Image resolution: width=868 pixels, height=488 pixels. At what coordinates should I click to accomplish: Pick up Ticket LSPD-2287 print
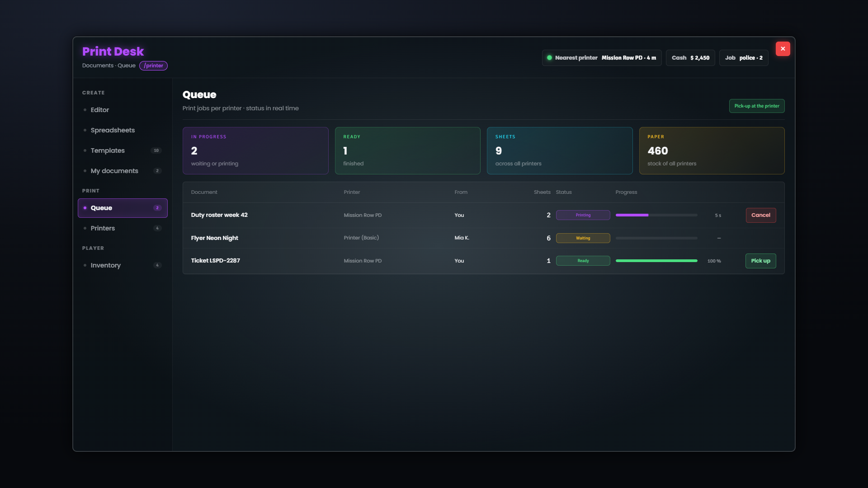coord(760,261)
